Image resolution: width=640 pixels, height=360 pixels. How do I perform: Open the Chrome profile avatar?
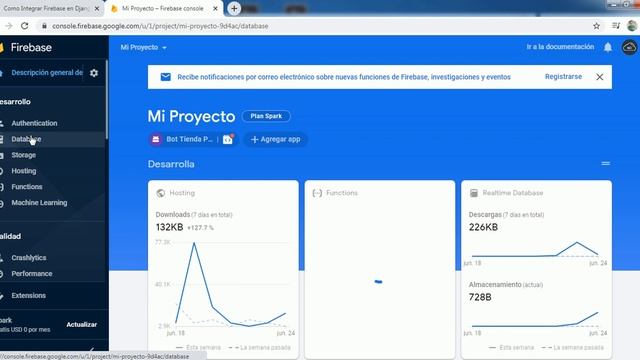(632, 26)
